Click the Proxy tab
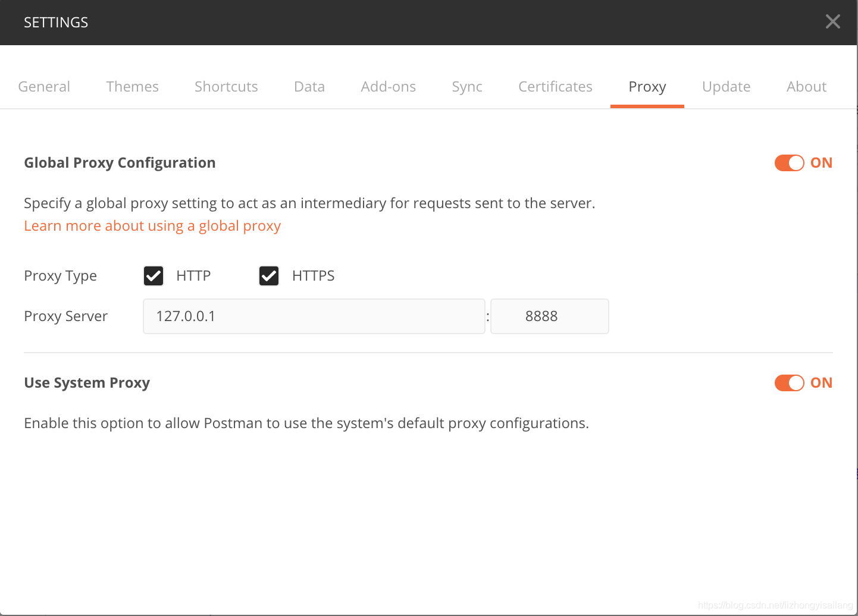 point(647,87)
